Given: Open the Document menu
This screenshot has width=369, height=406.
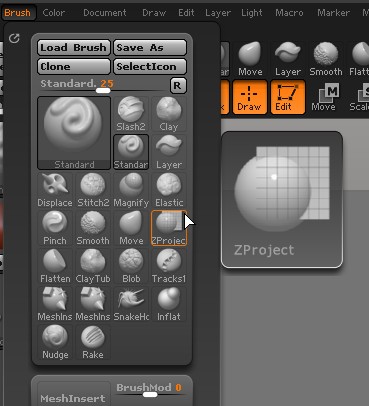Looking at the screenshot, I should [105, 13].
